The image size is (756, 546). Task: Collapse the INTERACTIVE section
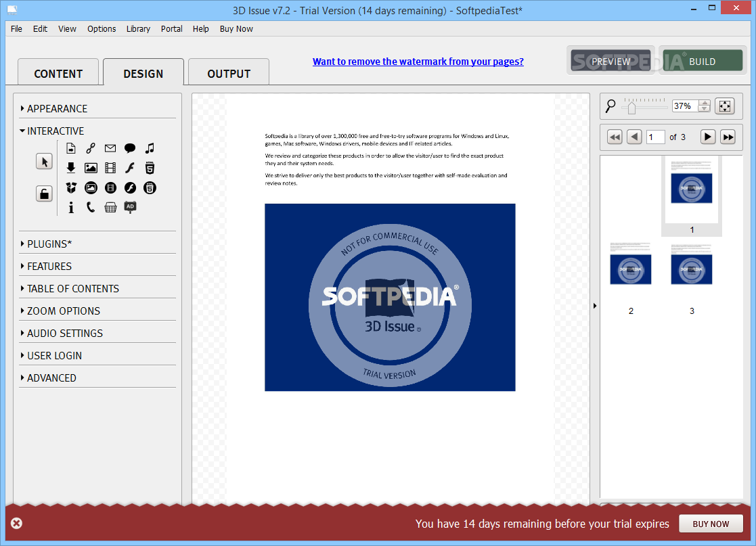pyautogui.click(x=55, y=131)
